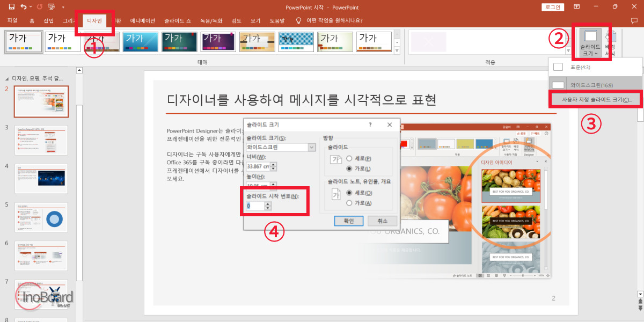Increase slide start number with up spinner

[268, 203]
